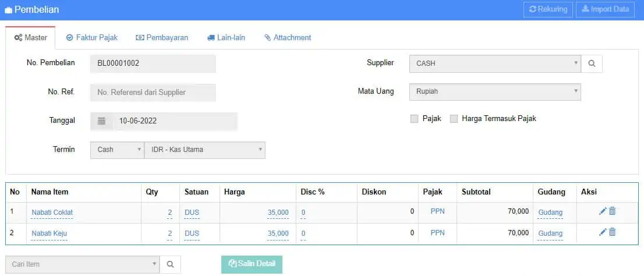Screen dimensions: 644x276
Task: Open the Termin Cash dropdown
Action: [x=117, y=150]
